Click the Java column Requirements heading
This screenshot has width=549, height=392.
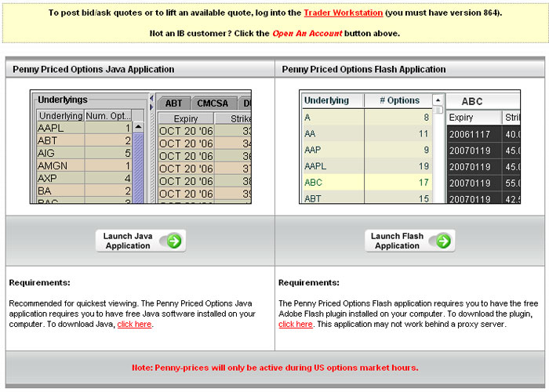39,282
